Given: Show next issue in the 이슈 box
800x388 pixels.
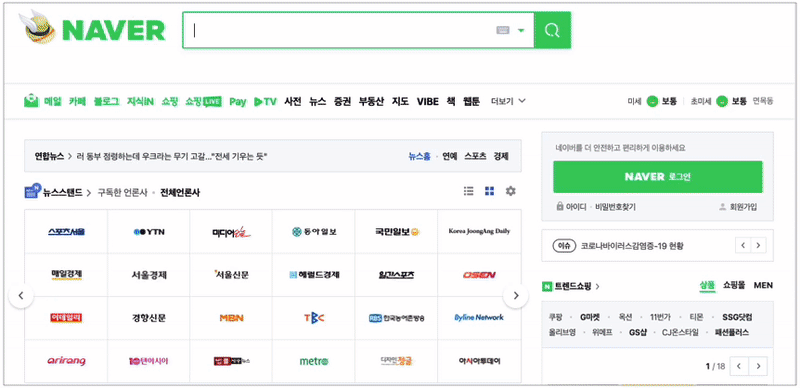Looking at the screenshot, I should [x=759, y=246].
